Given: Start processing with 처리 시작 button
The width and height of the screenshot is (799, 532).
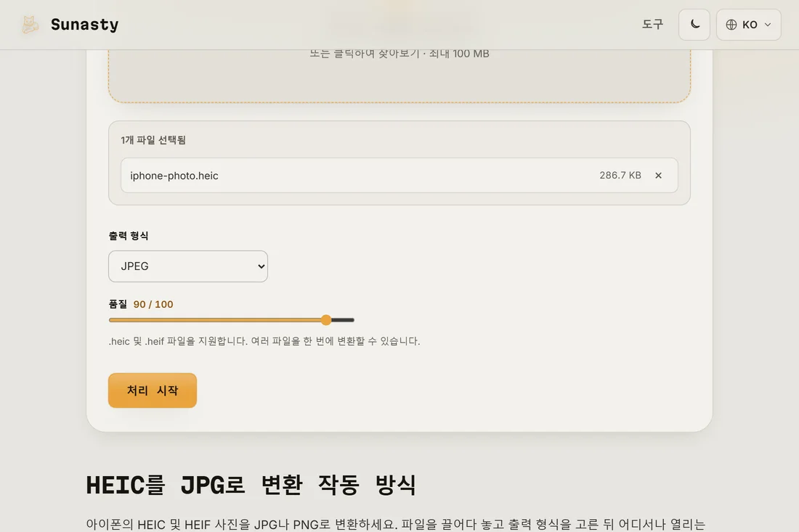Looking at the screenshot, I should point(153,390).
